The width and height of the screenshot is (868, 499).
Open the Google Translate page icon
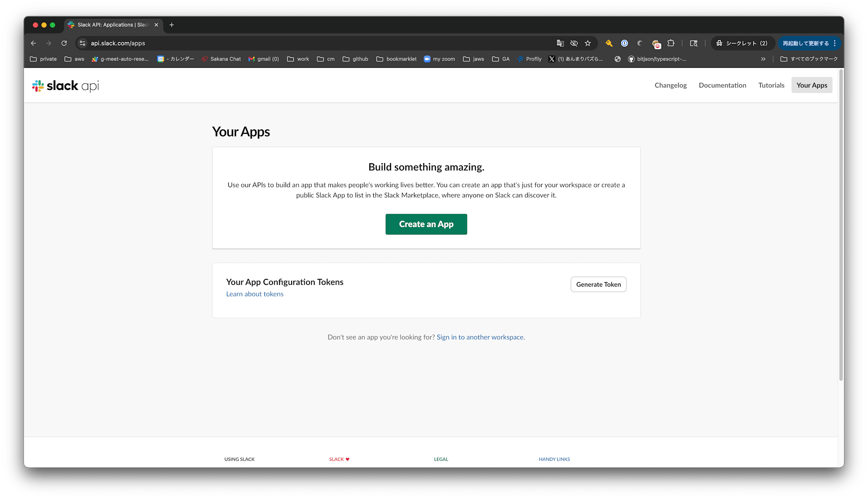(x=560, y=43)
